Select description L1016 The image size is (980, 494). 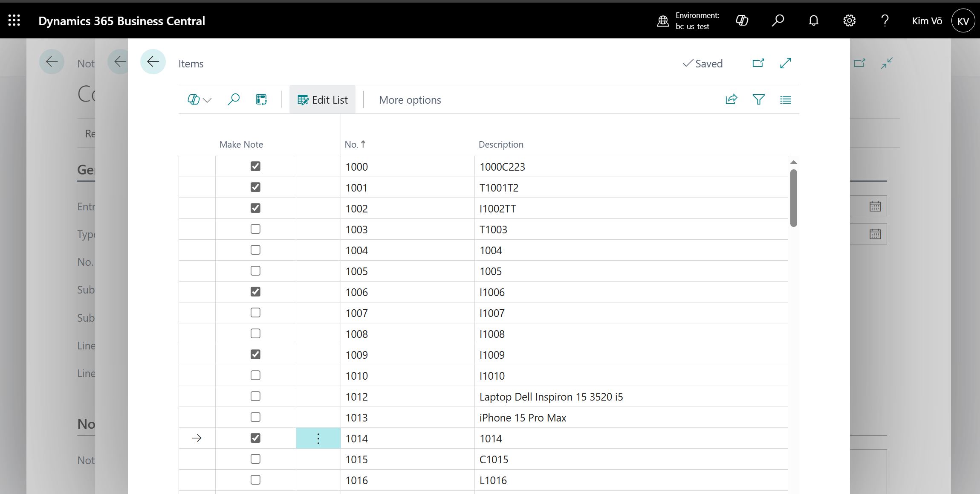[631, 480]
